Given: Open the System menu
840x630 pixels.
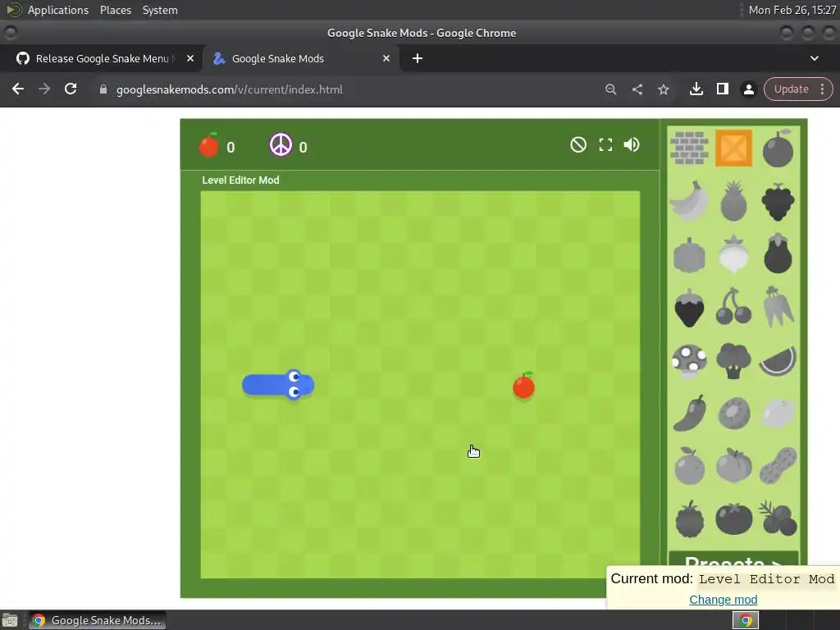Looking at the screenshot, I should pos(160,10).
